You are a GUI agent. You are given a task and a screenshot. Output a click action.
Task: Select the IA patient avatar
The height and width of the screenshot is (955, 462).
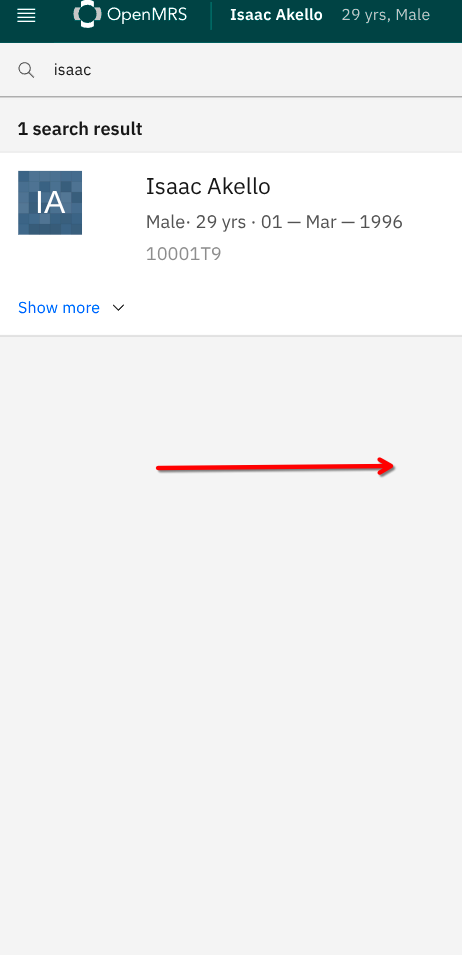(x=50, y=203)
